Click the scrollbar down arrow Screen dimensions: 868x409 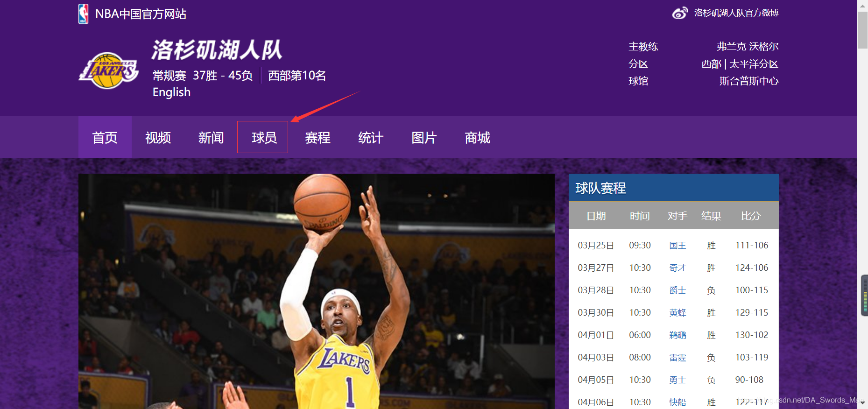[x=862, y=403]
